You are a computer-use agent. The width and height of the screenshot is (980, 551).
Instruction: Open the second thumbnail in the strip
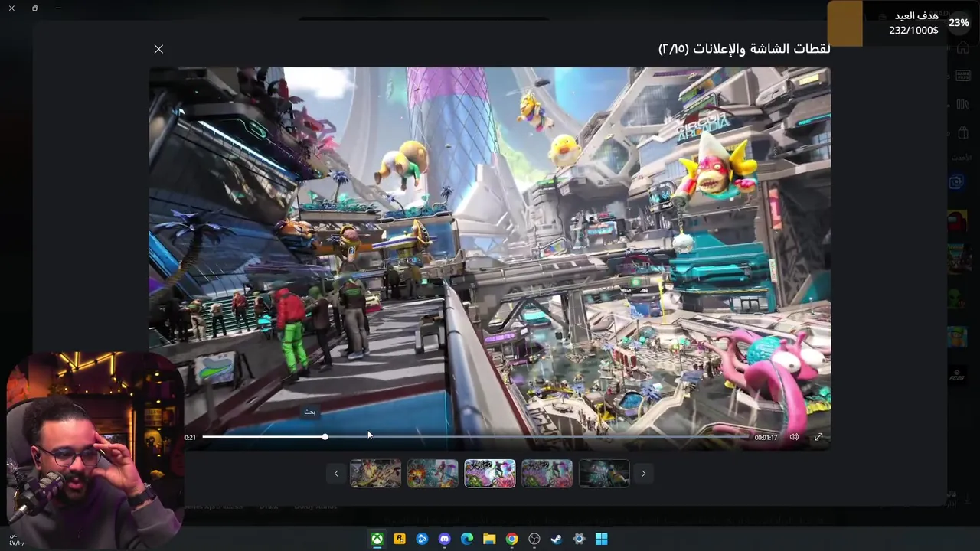click(433, 474)
